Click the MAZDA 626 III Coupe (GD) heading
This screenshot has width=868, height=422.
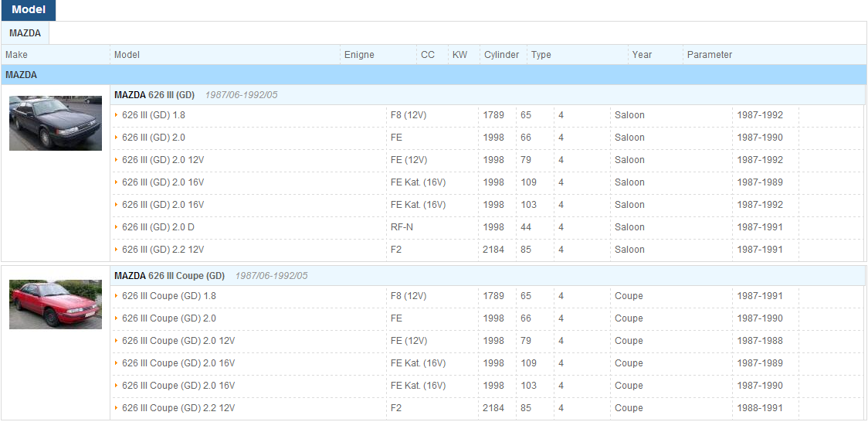(169, 276)
